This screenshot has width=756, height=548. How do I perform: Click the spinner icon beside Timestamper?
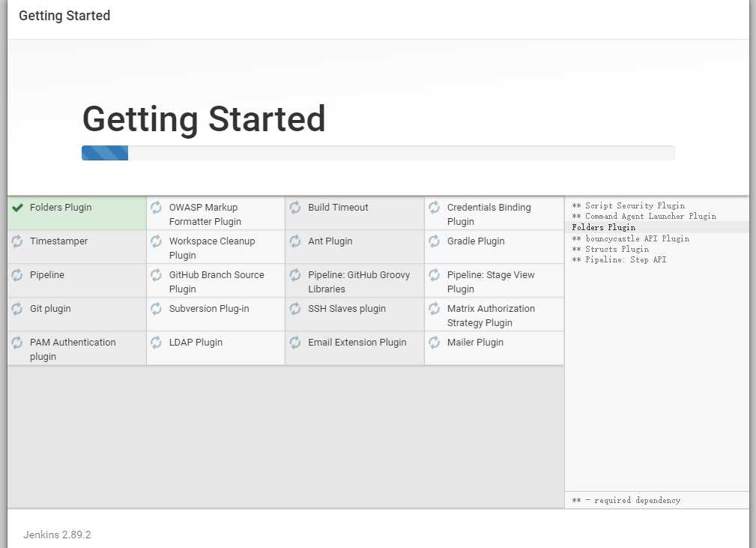17,241
